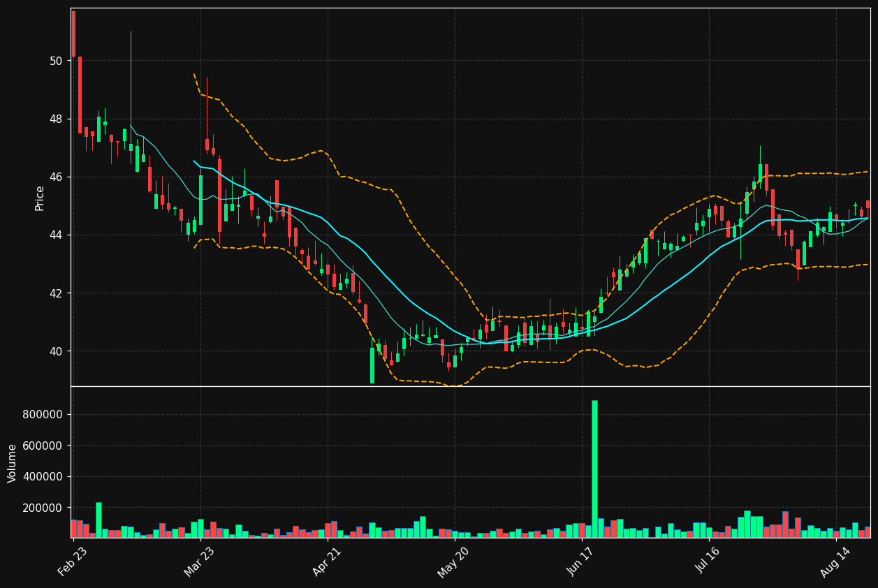Click the 'Price' axis title
This screenshot has height=588, width=878.
pyautogui.click(x=40, y=198)
